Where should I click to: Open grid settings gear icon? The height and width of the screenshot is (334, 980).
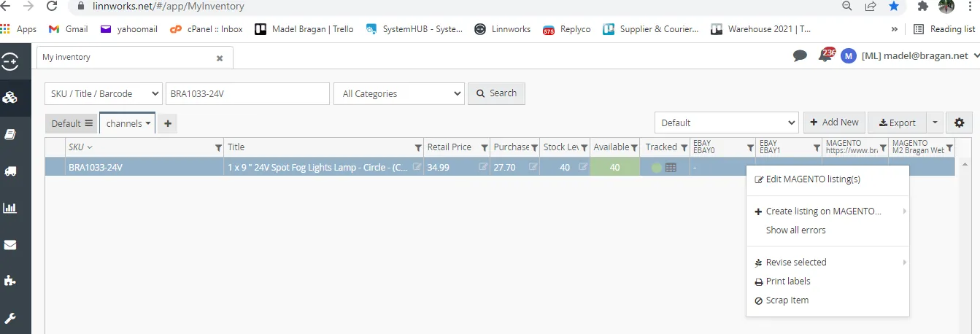click(x=959, y=123)
